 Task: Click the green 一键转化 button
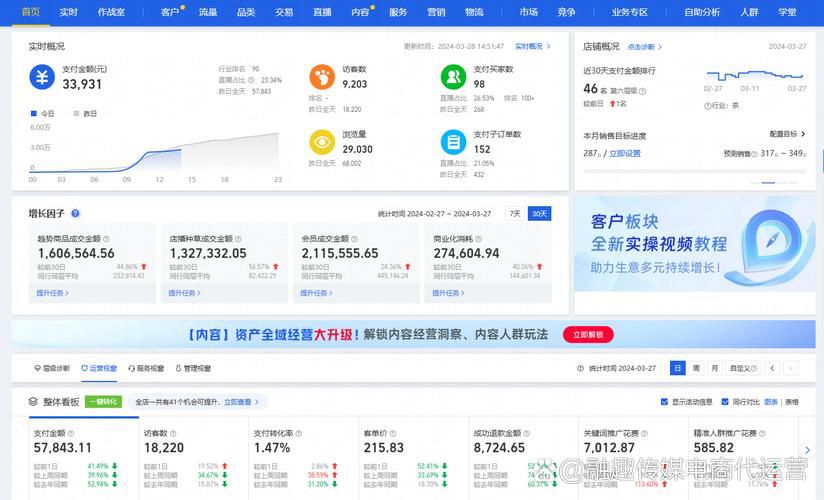point(104,402)
